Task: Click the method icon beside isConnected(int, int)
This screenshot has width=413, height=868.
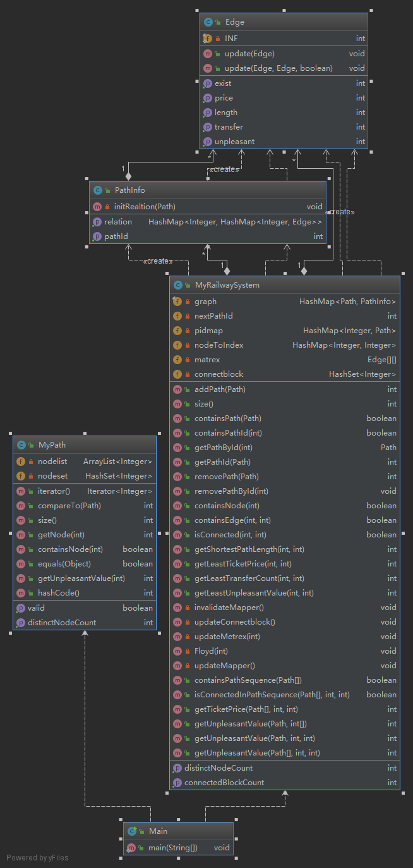Action: pyautogui.click(x=177, y=535)
